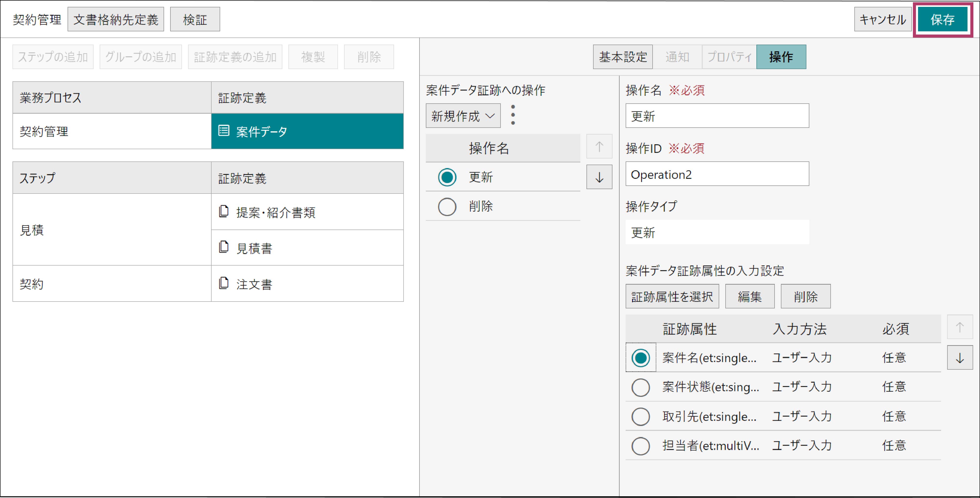This screenshot has height=498, width=980.
Task: Select the 取引先 attribute radio button
Action: point(641,417)
